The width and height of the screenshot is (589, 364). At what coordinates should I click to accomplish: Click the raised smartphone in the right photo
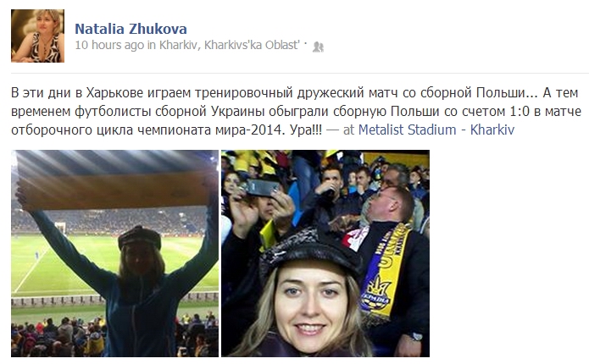pos(261,187)
